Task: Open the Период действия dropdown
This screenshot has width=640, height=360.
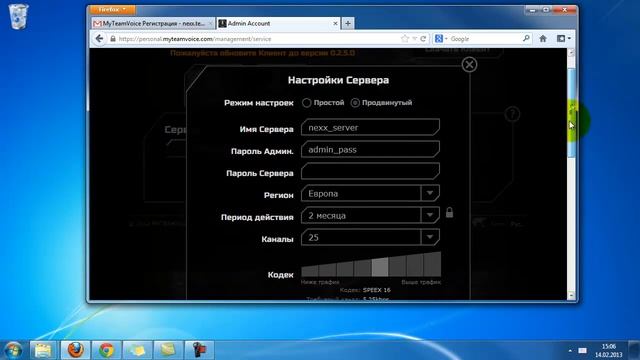Action: [370, 216]
